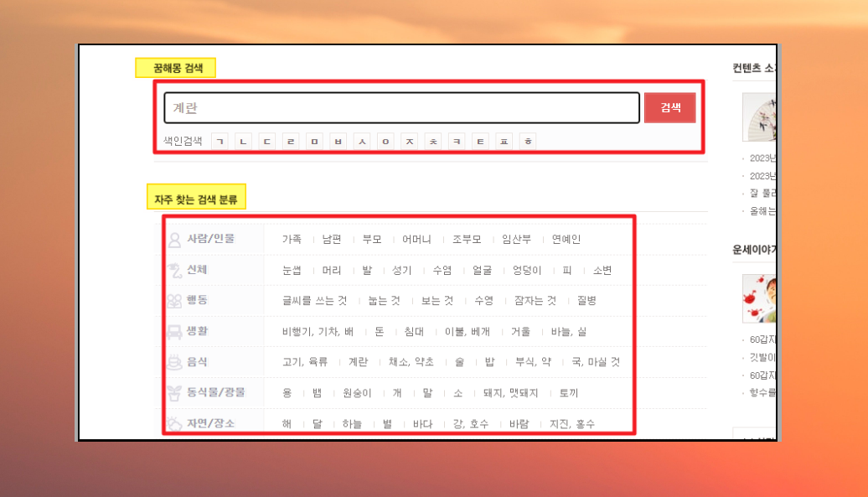Screen dimensions: 868x497
Task: Click the icon beside 행동 category
Action: tap(174, 301)
